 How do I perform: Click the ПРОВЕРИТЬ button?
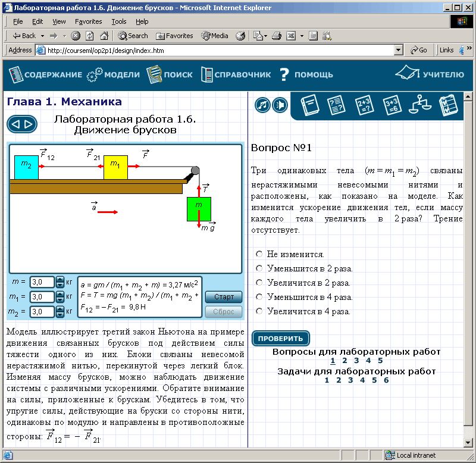click(280, 339)
